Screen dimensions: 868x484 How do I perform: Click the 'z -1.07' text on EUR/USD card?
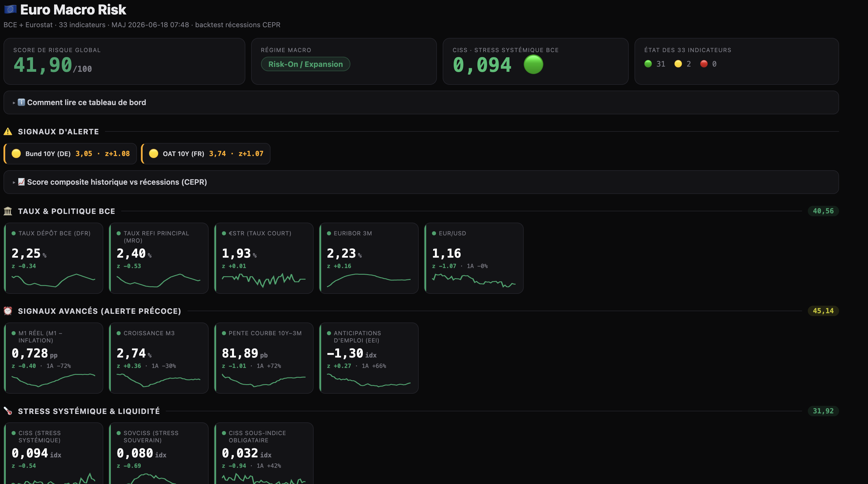pyautogui.click(x=444, y=266)
